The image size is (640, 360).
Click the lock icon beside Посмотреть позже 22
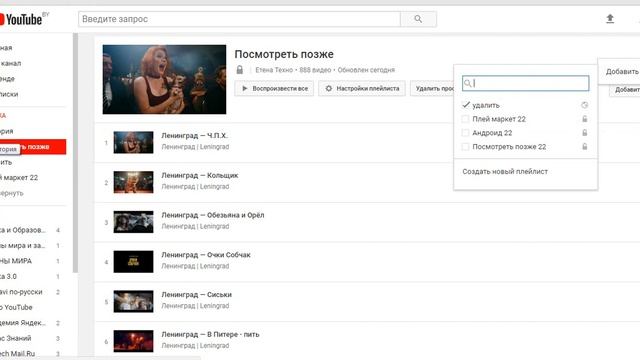click(x=584, y=147)
